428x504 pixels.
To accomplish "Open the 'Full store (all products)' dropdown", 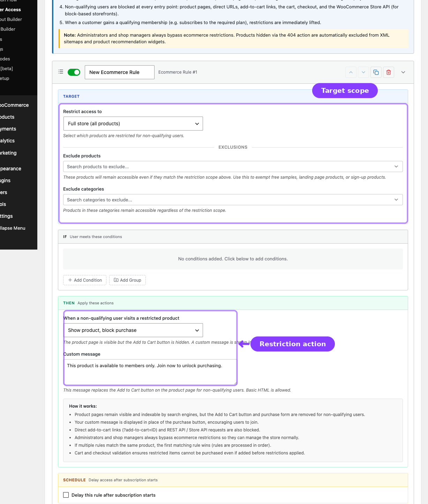I will [x=133, y=124].
